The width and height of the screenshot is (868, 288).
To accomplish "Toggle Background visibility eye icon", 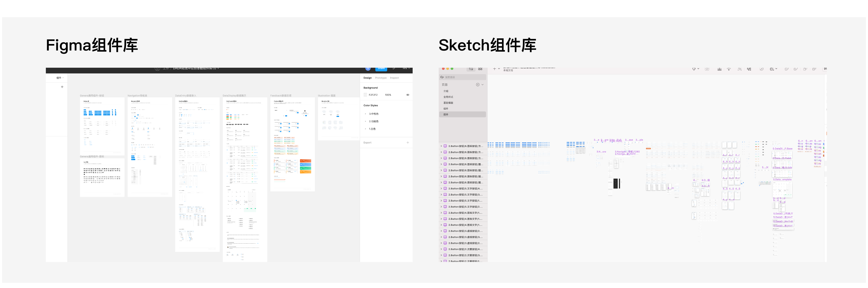I will click(407, 95).
